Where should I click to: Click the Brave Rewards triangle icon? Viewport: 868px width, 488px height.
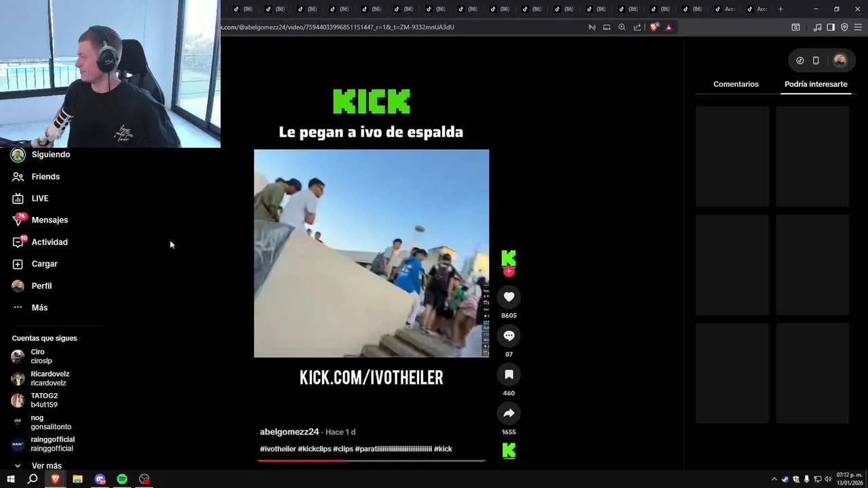tap(669, 27)
